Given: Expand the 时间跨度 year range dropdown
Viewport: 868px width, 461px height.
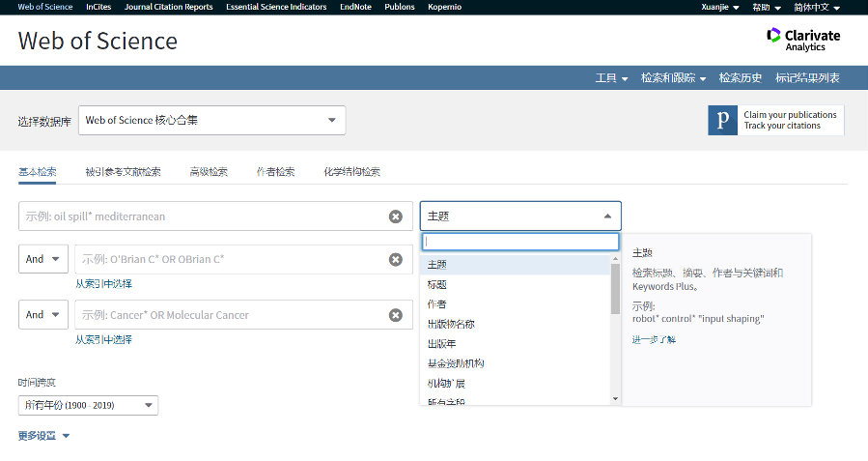Looking at the screenshot, I should click(x=89, y=406).
